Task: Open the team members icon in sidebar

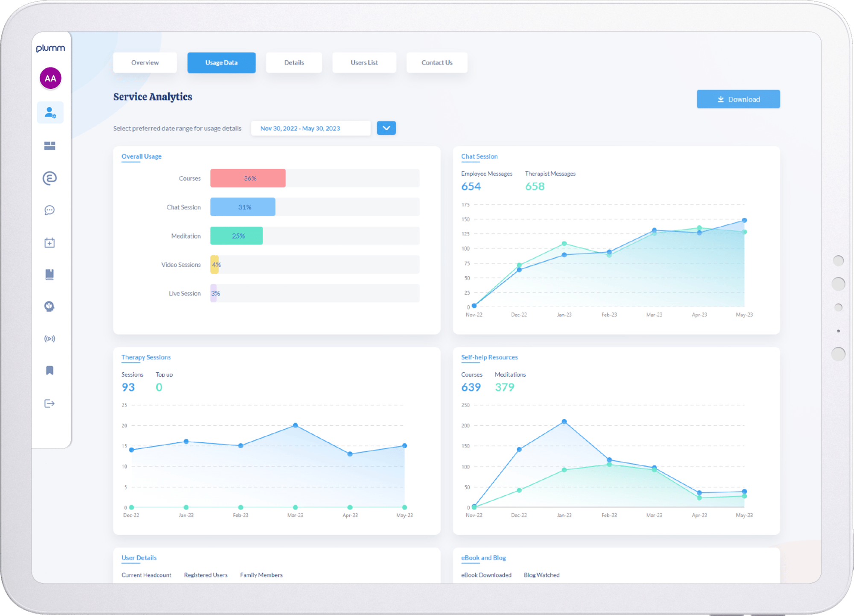Action: pos(50,111)
